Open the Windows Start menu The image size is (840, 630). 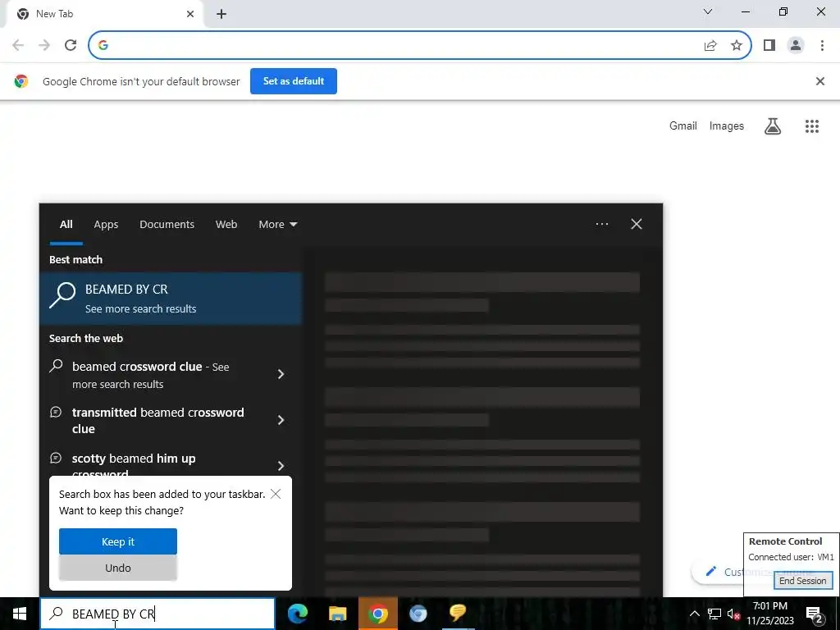click(20, 614)
